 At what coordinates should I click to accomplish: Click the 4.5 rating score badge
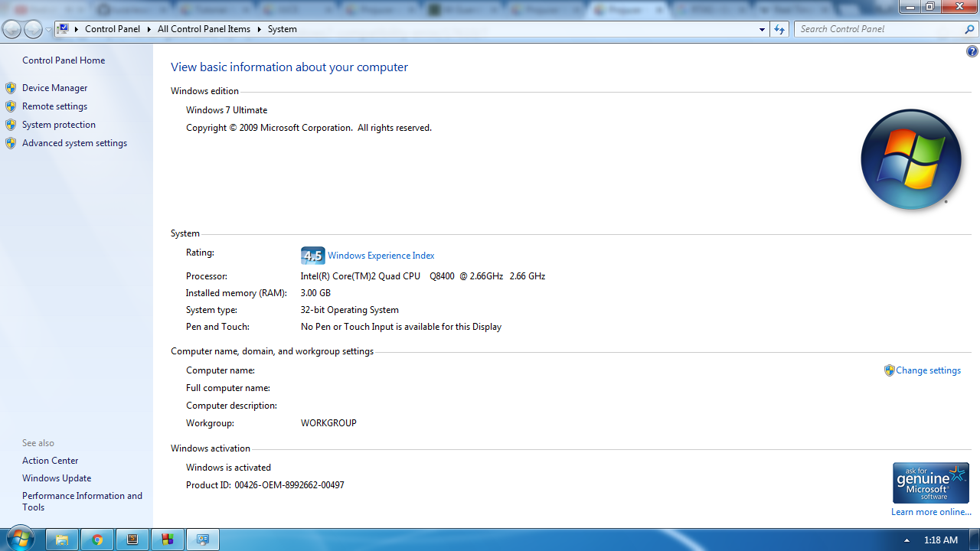tap(313, 256)
